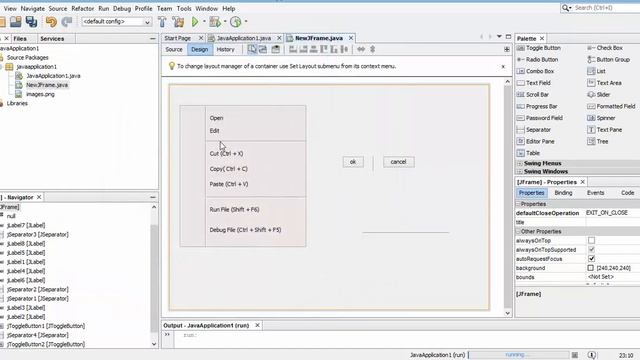The width and height of the screenshot is (640, 360).
Task: Collapse the Other Properties section
Action: point(518,231)
